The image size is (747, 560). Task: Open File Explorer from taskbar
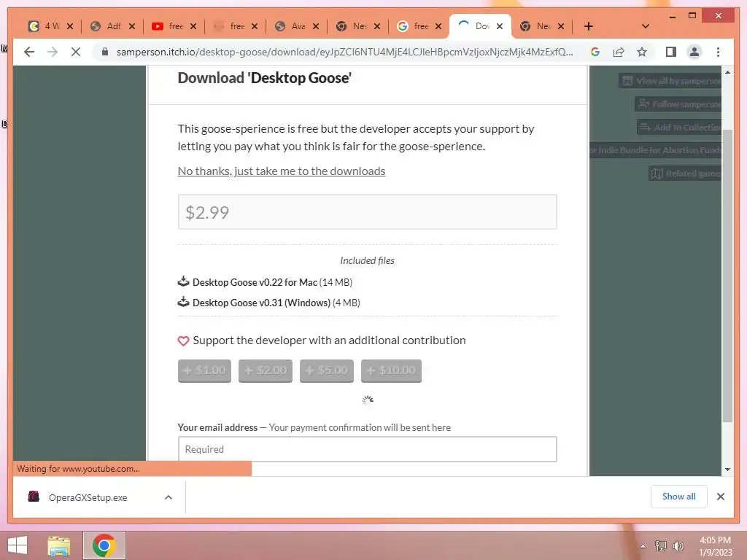click(x=59, y=545)
